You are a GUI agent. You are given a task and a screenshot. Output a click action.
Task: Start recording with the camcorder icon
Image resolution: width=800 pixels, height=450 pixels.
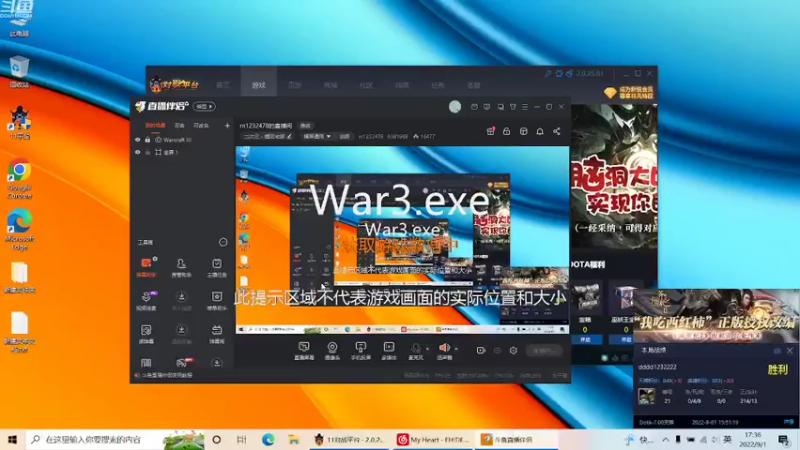point(481,351)
